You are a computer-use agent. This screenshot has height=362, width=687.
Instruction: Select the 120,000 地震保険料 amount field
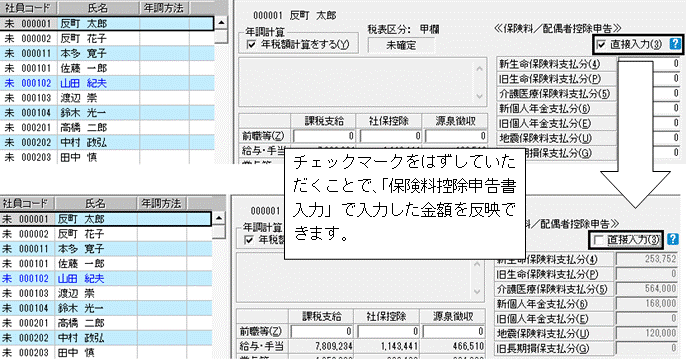pyautogui.click(x=647, y=333)
